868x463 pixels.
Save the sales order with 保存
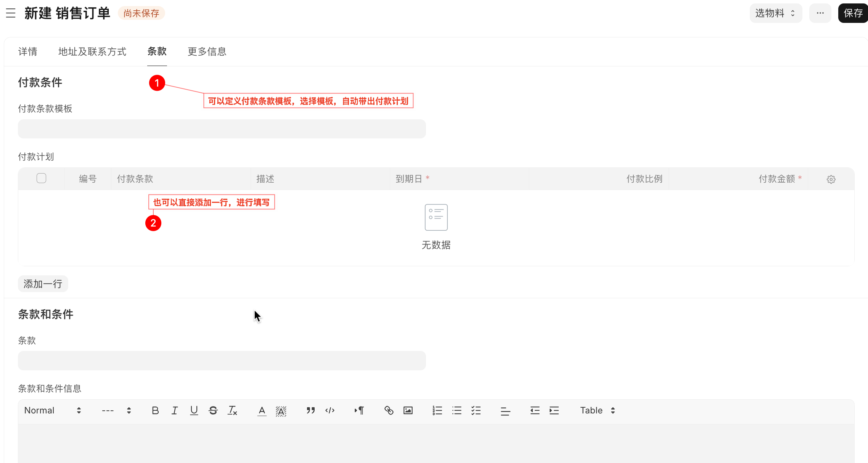pyautogui.click(x=853, y=13)
